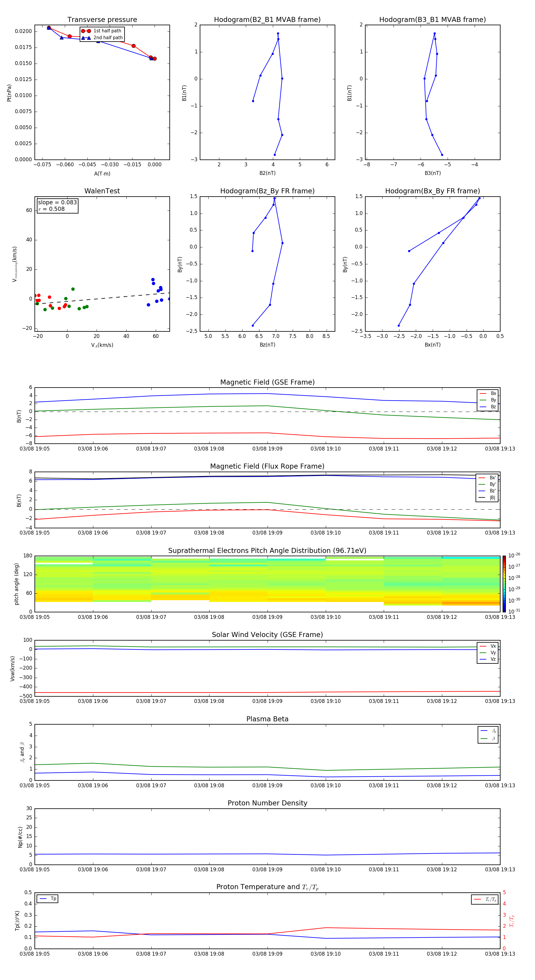This screenshot has height=980, width=535.
Task: Click the "Hodogram(Bx_By FR frame)" title
Action: [x=432, y=191]
